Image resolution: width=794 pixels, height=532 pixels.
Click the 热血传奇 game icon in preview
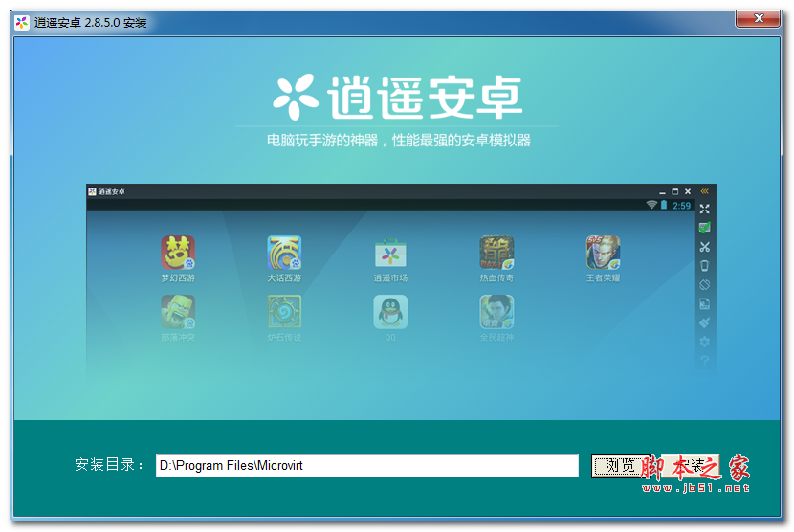pos(496,253)
